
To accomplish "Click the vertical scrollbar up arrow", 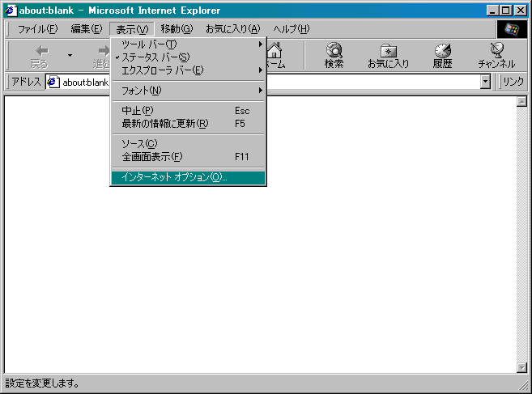I will coord(521,101).
